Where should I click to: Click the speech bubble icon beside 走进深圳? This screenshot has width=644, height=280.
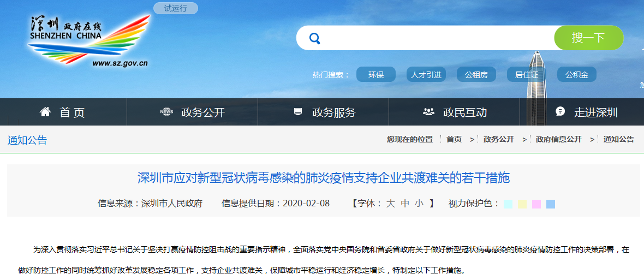pos(560,112)
